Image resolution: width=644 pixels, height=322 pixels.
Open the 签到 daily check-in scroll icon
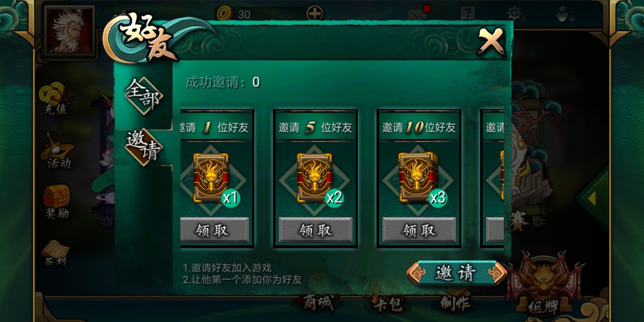pyautogui.click(x=54, y=252)
